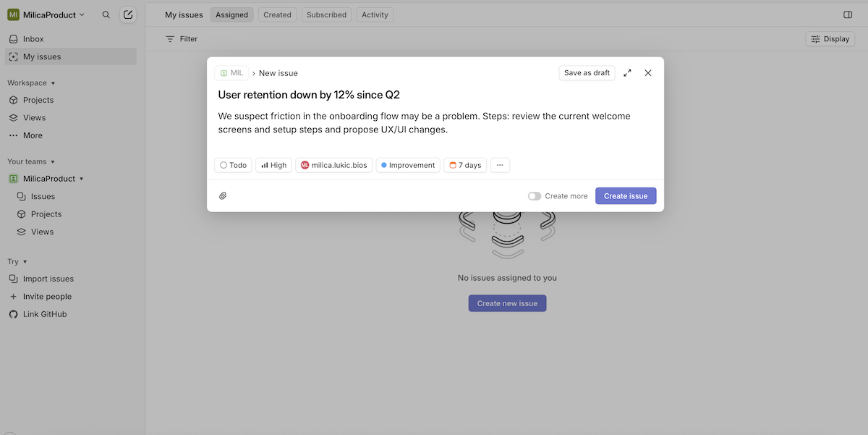The height and width of the screenshot is (435, 868).
Task: Click the Link GitHub icon item
Action: click(45, 314)
